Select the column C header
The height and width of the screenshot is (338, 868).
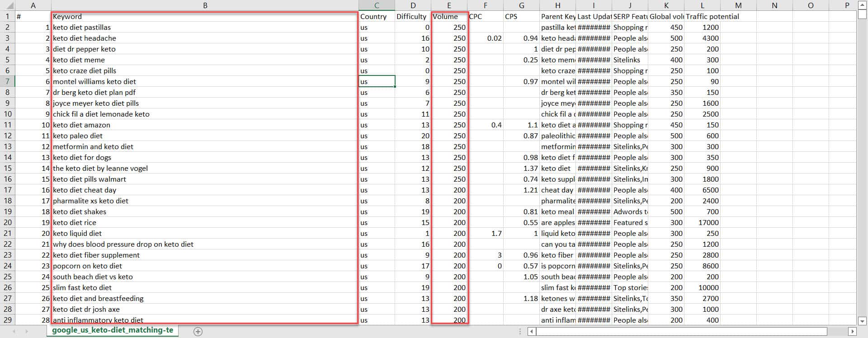coord(377,5)
